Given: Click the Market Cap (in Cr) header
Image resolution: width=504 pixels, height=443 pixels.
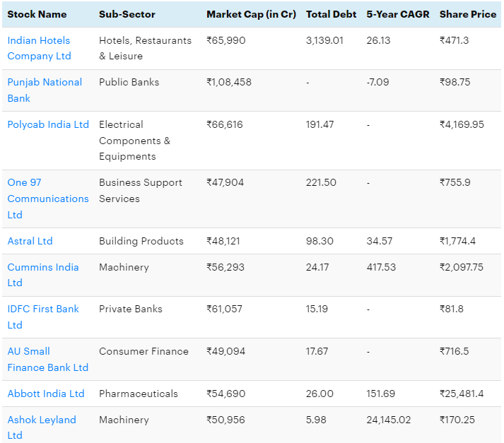Looking at the screenshot, I should pyautogui.click(x=251, y=14).
